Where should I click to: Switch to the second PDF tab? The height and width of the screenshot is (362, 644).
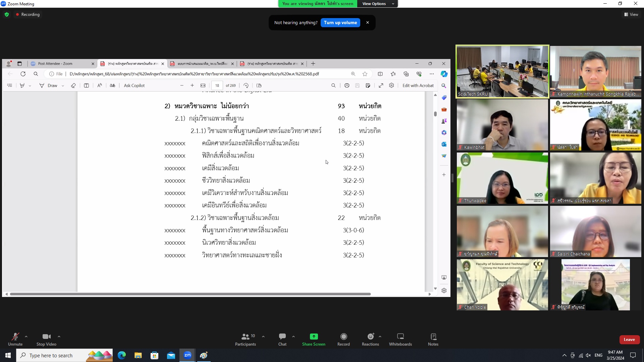point(202,64)
